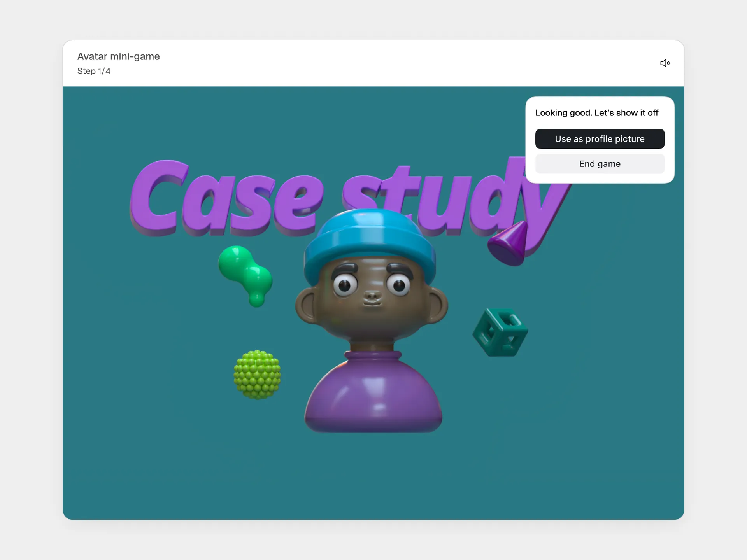Image resolution: width=747 pixels, height=560 pixels.
Task: Select the green bumpy sphere object
Action: (257, 374)
